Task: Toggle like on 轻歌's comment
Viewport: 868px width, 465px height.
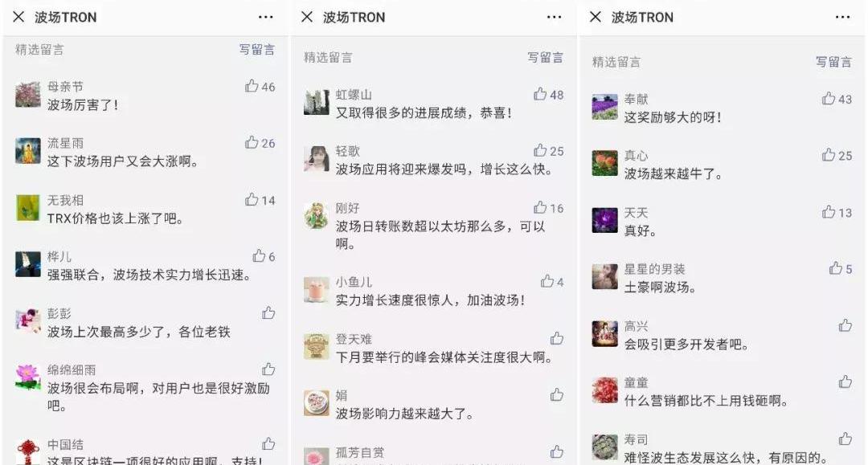Action: (x=540, y=150)
